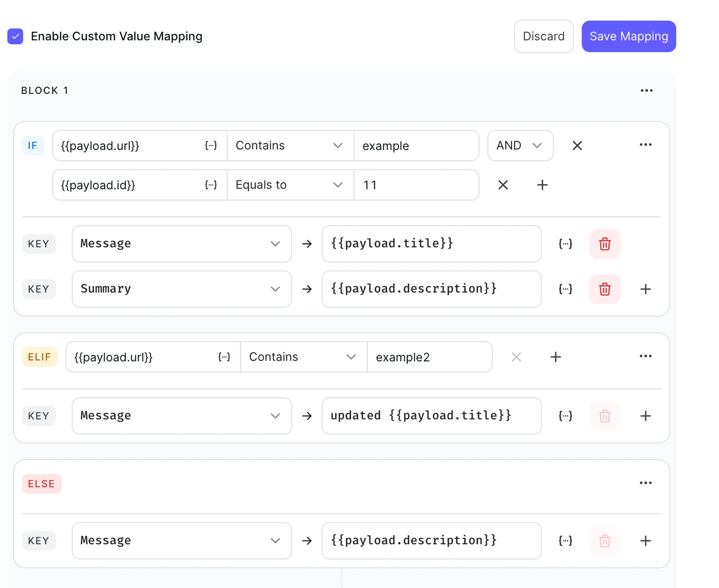Uncheck Enable Custom Value Mapping checkbox
The height and width of the screenshot is (588, 719).
pos(15,36)
